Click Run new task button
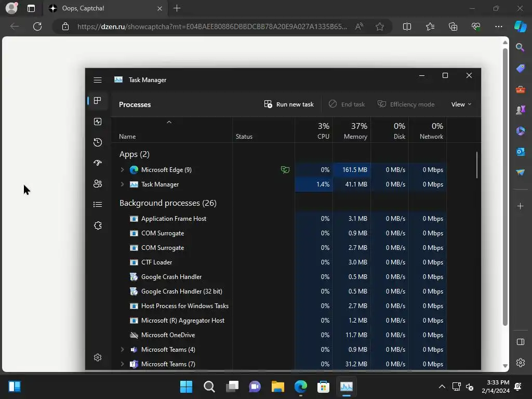The height and width of the screenshot is (399, 532). pyautogui.click(x=289, y=104)
